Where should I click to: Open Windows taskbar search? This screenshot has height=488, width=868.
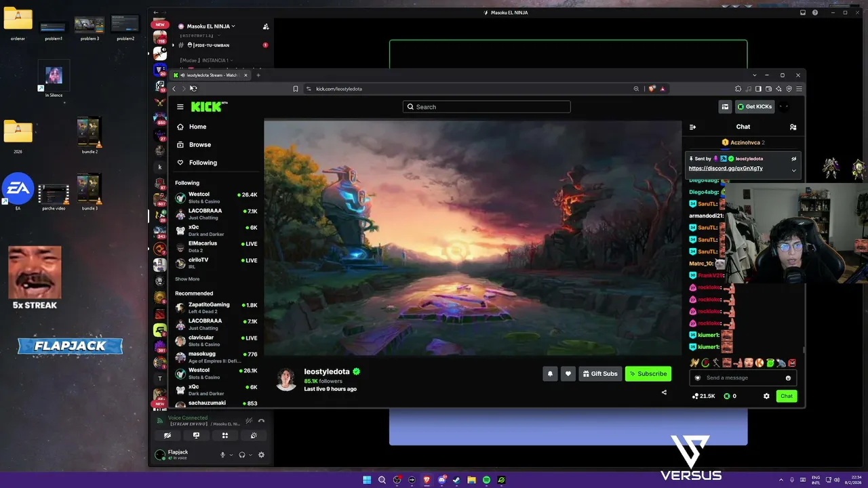click(382, 480)
